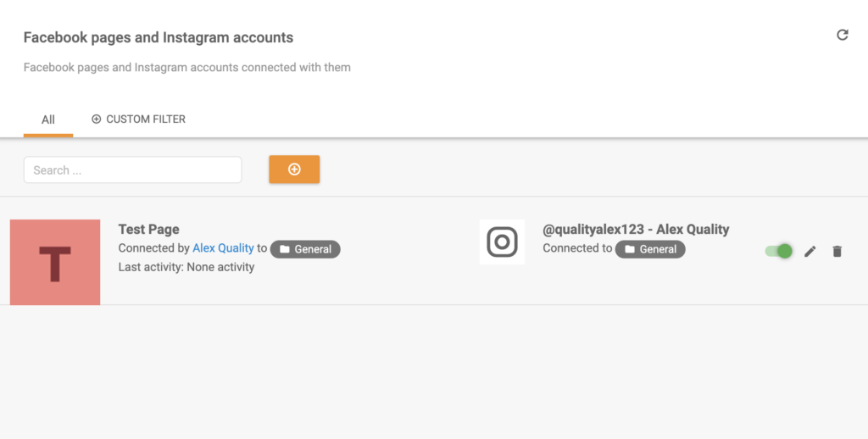Delete the Test Page connection via trash icon
Screen dimensions: 868x439
click(837, 251)
